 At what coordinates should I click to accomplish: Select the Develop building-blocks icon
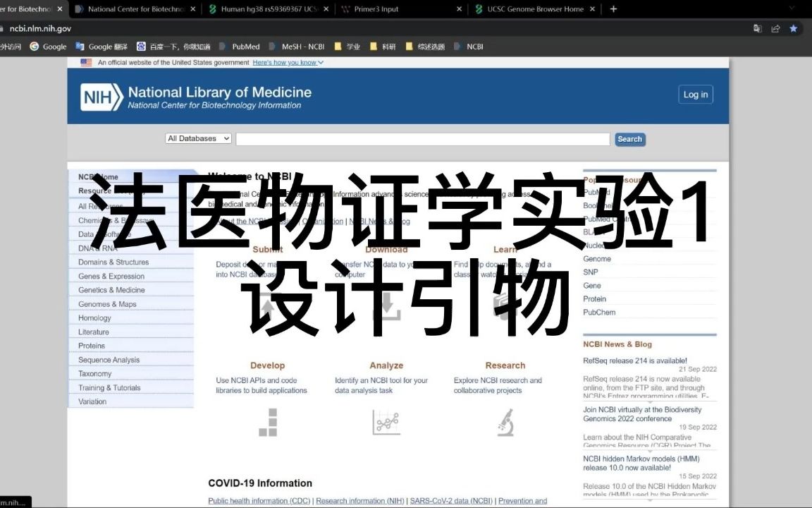point(267,422)
